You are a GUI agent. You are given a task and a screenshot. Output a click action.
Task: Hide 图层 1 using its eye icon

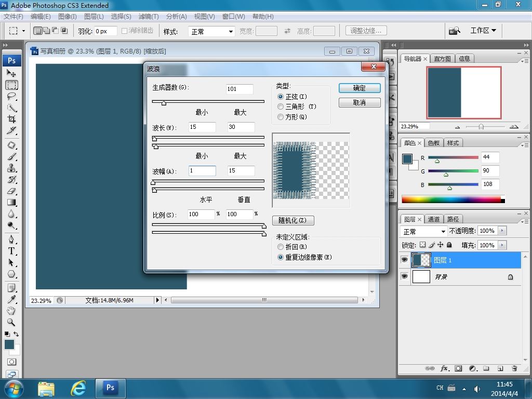click(x=404, y=260)
